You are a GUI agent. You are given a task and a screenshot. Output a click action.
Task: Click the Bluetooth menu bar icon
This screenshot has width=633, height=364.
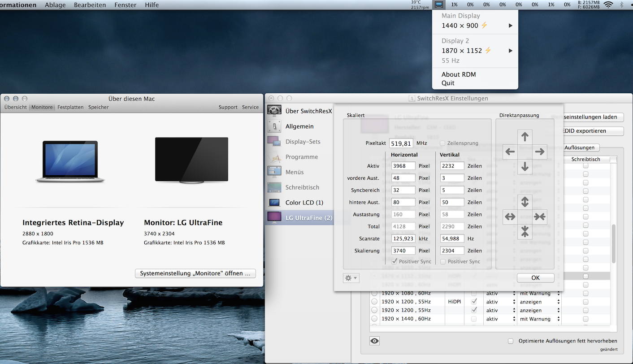tap(622, 5)
